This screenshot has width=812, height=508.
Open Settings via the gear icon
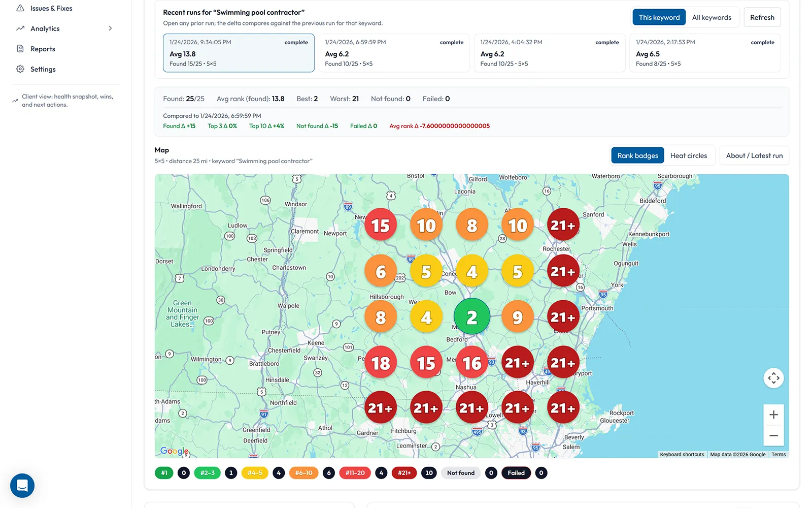(x=20, y=69)
